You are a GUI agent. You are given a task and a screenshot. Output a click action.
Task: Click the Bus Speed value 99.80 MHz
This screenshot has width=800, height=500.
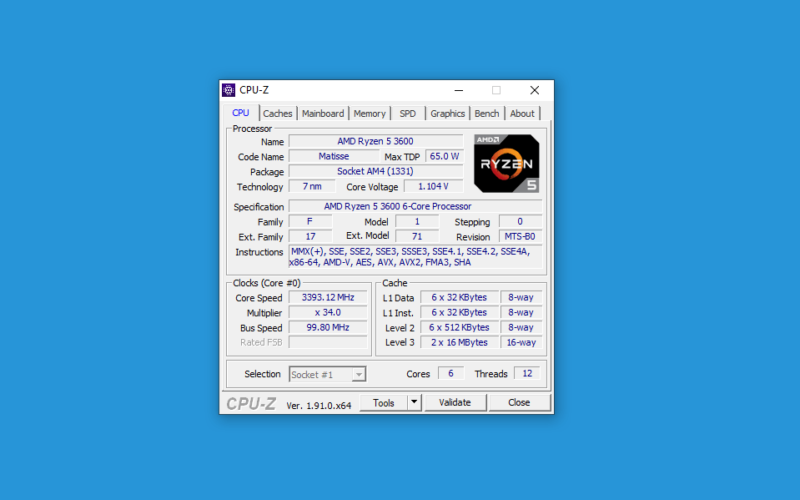(328, 328)
